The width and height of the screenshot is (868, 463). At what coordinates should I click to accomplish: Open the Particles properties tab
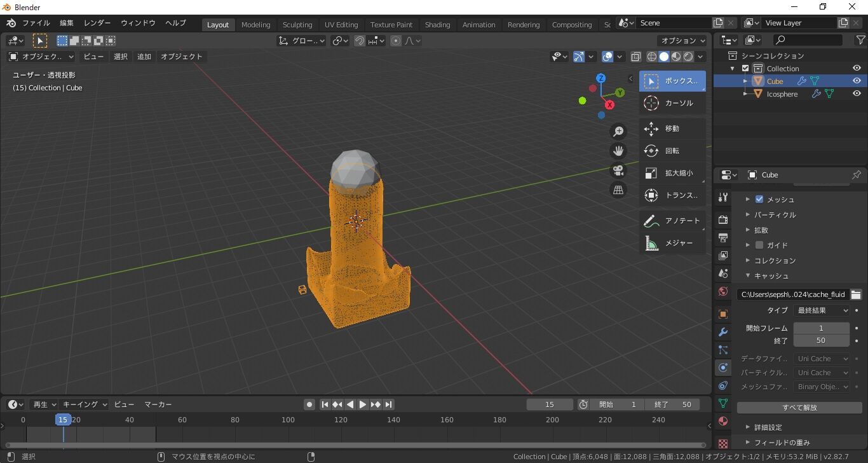(722, 350)
